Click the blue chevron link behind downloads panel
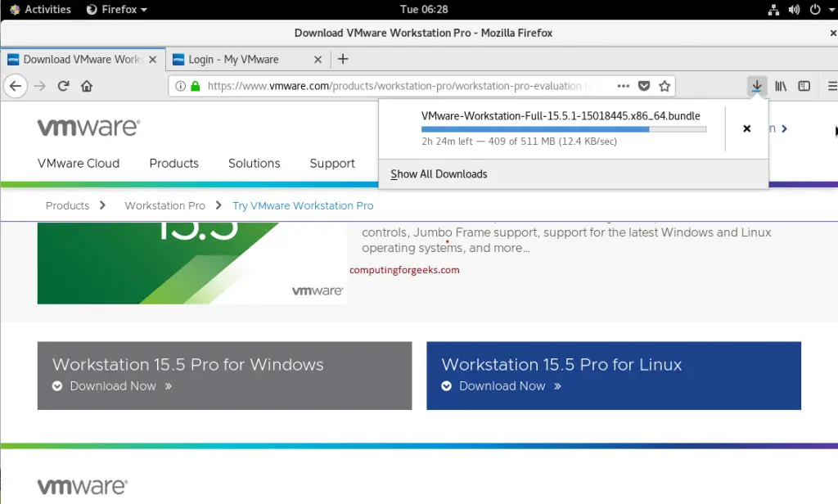The width and height of the screenshot is (838, 504). (783, 128)
